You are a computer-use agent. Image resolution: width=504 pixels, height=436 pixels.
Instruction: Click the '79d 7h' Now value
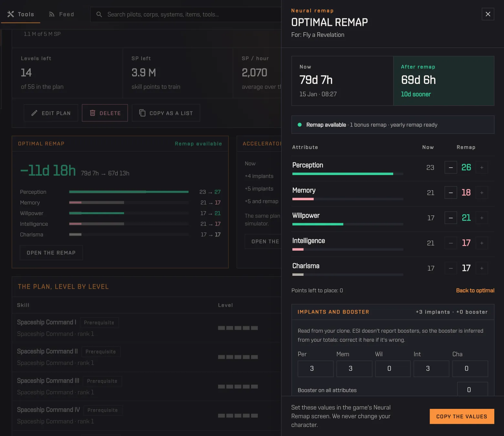316,80
